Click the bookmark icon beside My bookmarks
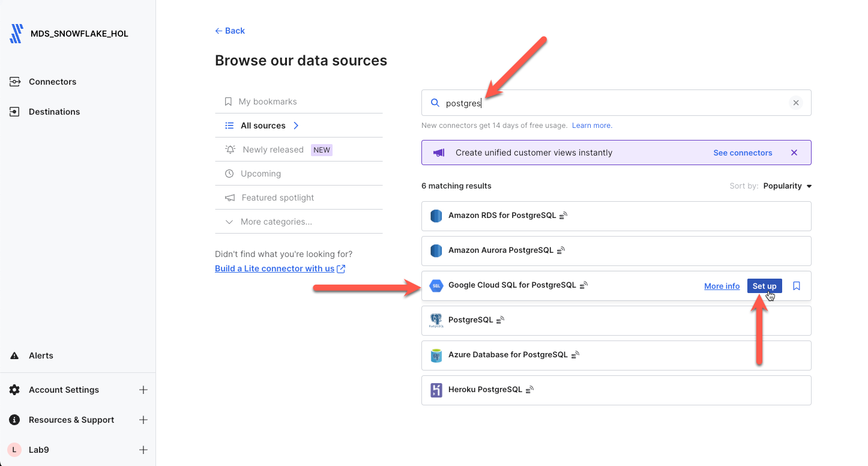The height and width of the screenshot is (466, 868). pyautogui.click(x=228, y=101)
